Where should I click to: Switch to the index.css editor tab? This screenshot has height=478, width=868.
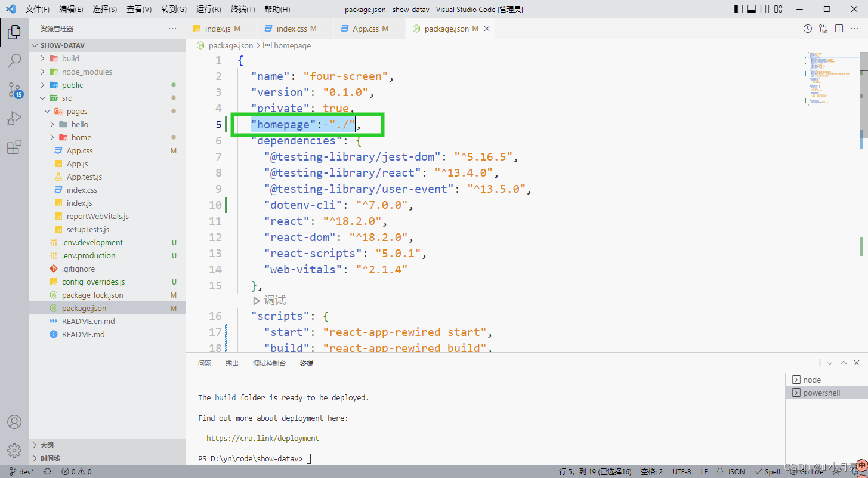pyautogui.click(x=295, y=29)
